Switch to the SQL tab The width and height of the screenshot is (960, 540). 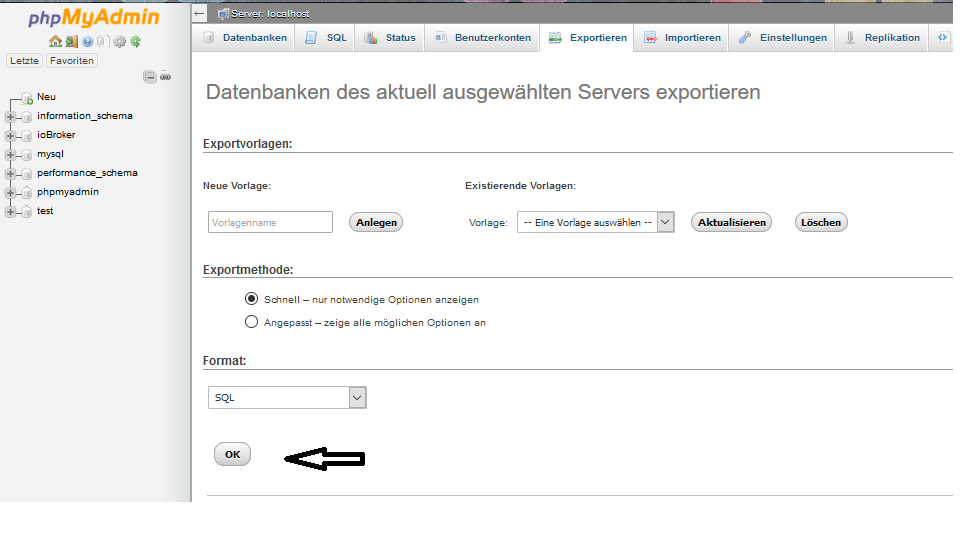click(325, 38)
